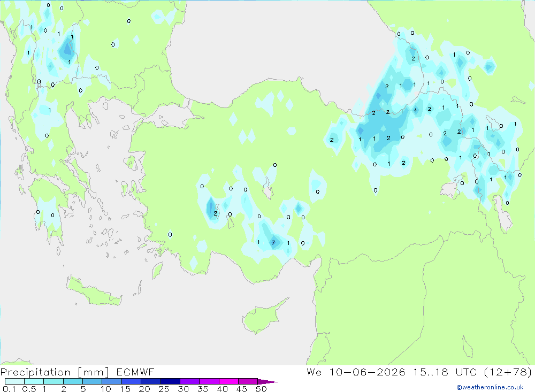Select the 40–45 mm magenta swatch
This screenshot has width=535, height=392.
pyautogui.click(x=228, y=381)
